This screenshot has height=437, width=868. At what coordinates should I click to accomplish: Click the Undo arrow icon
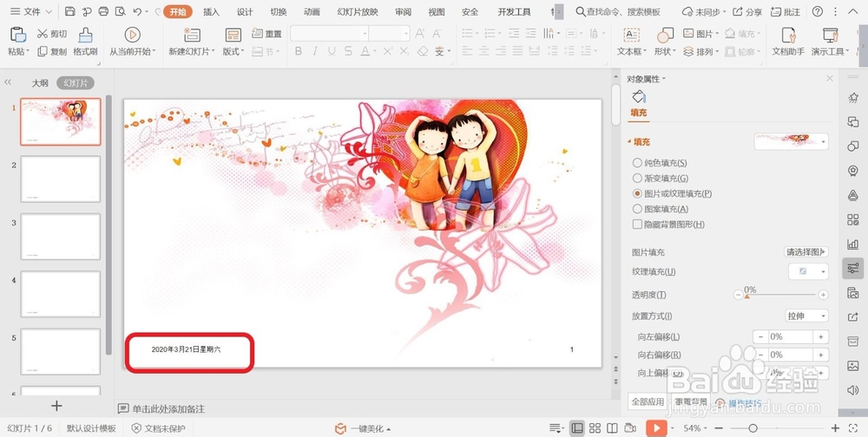tap(137, 11)
